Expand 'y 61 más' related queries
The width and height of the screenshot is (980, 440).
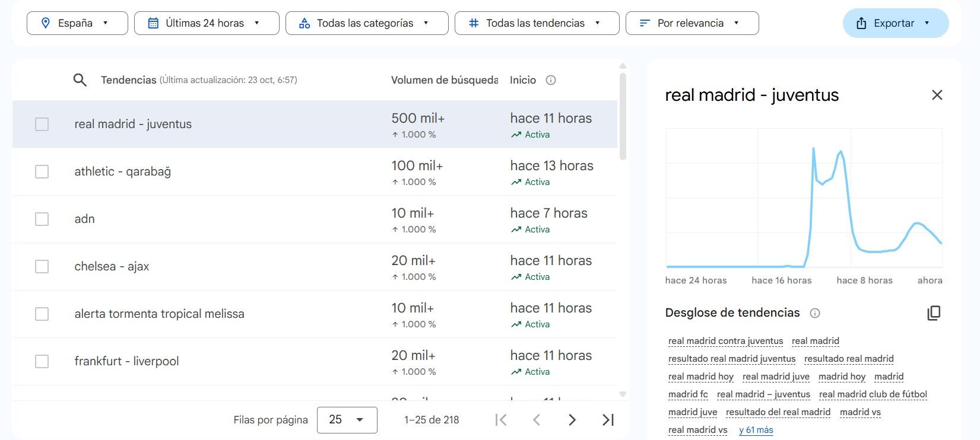click(x=756, y=430)
